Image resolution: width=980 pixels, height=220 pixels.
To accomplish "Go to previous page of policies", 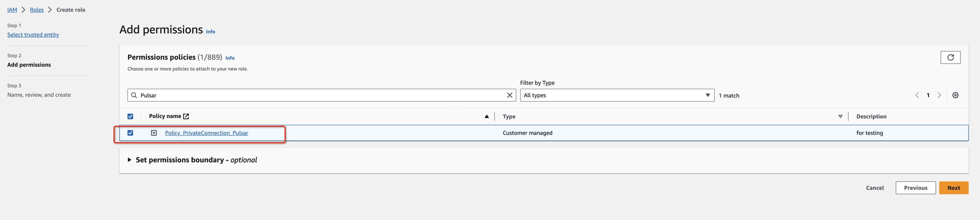I will (x=917, y=95).
